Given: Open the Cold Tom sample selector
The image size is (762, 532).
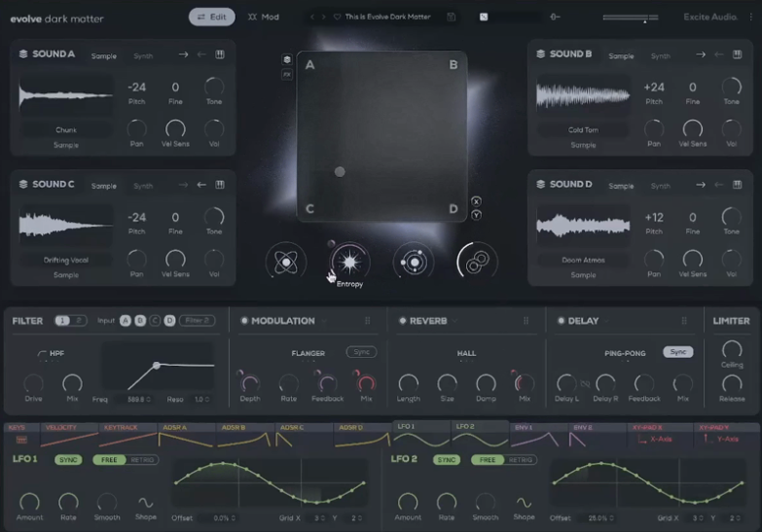Looking at the screenshot, I should tap(583, 130).
